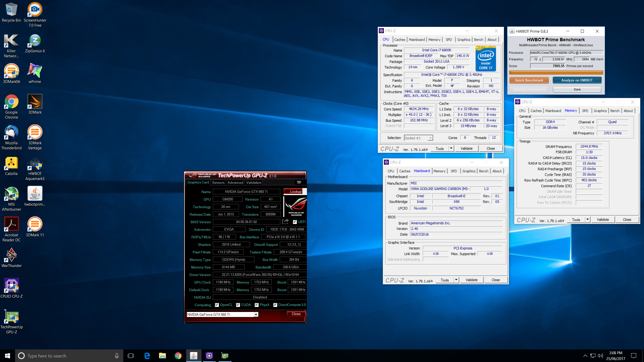Launch 3DMark desktop shortcut
Image resolution: width=644 pixels, height=362 pixels.
pyautogui.click(x=35, y=105)
